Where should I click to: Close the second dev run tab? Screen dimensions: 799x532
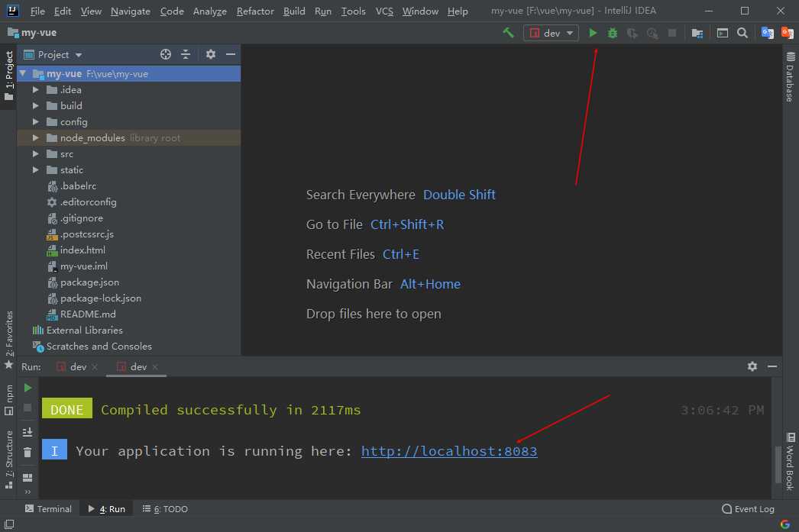pos(155,367)
